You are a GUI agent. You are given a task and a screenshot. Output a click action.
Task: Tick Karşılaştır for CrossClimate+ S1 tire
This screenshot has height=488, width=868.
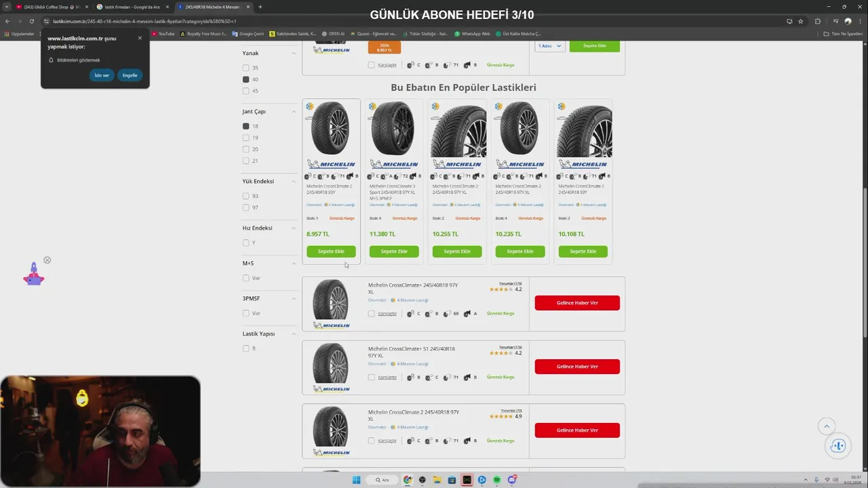click(372, 378)
